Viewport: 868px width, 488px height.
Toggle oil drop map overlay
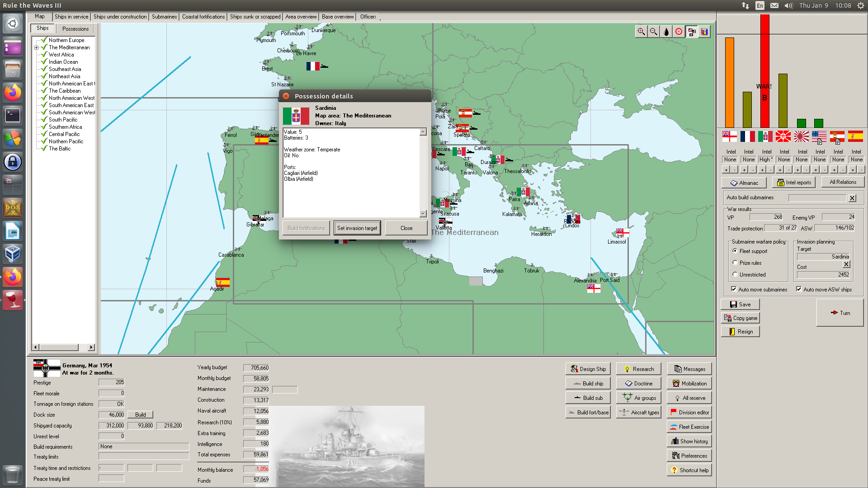[x=666, y=32]
